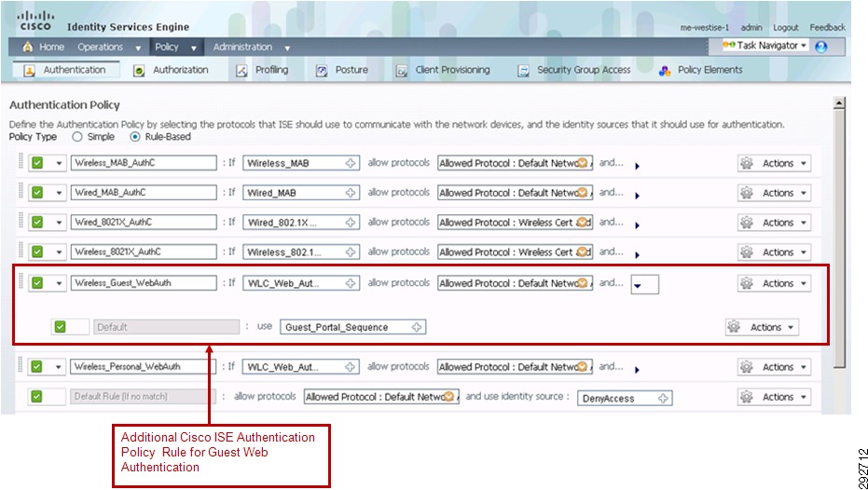Collapse the Wireless_Guest_WebAuth rule arrow
This screenshot has width=868, height=490.
click(639, 285)
